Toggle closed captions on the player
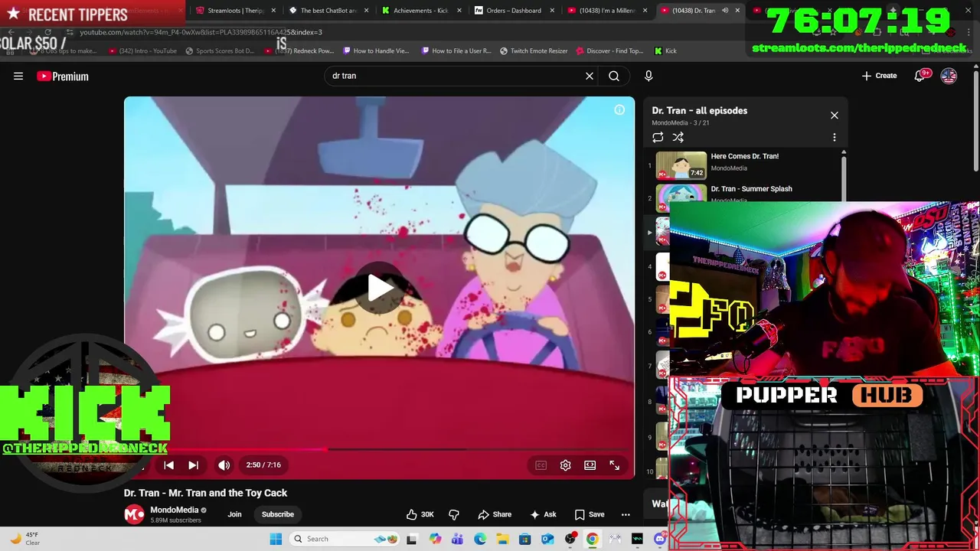 click(541, 465)
